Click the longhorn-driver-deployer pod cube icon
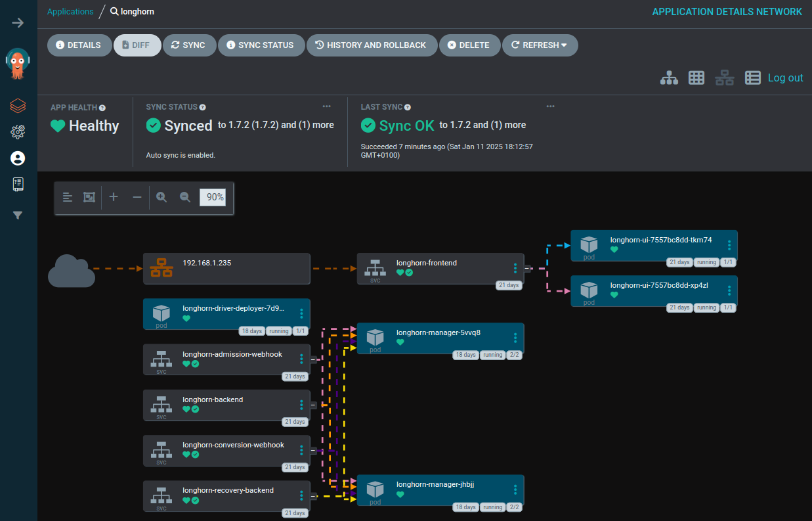 [161, 312]
